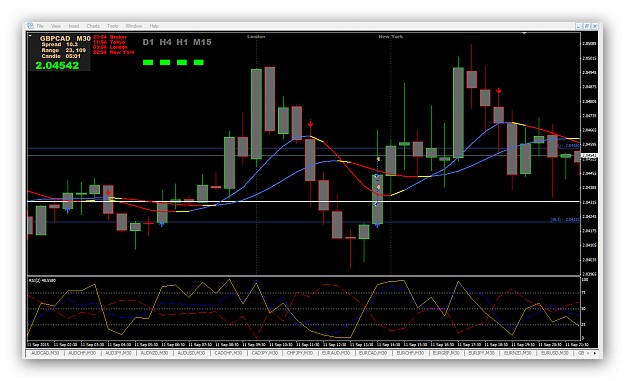Click the Tokyo session time line
The image size is (625, 381).
tap(109, 42)
